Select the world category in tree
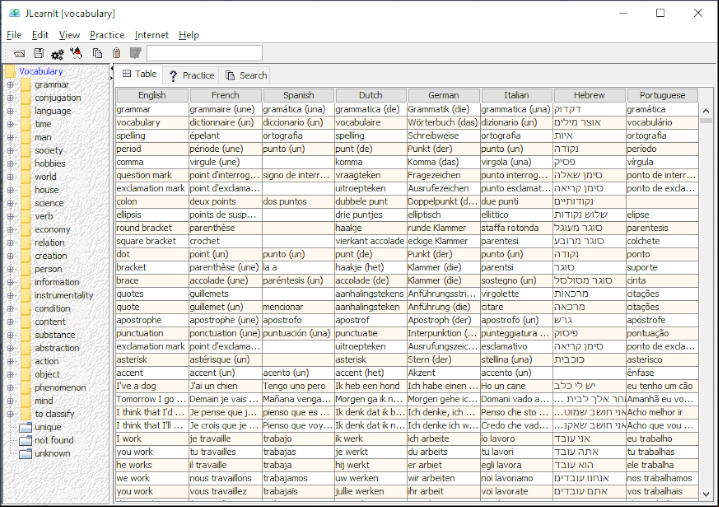 [45, 177]
